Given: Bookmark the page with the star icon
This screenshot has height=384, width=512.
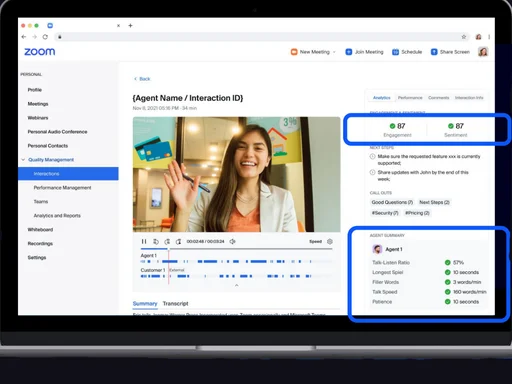Looking at the screenshot, I should (x=464, y=37).
